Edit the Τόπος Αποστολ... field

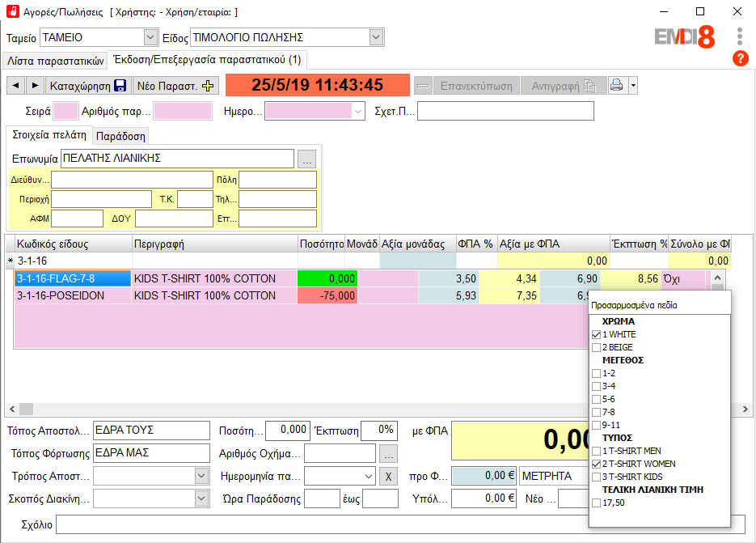pyautogui.click(x=151, y=431)
